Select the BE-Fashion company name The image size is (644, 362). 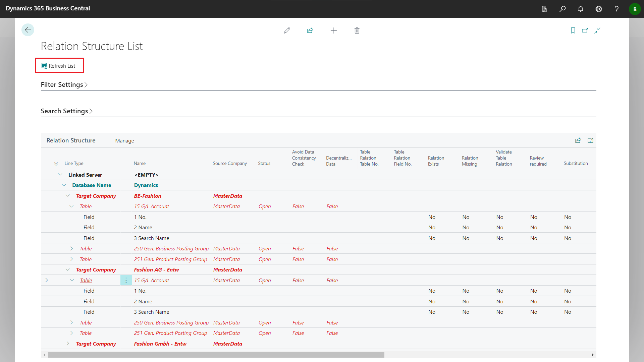[148, 196]
